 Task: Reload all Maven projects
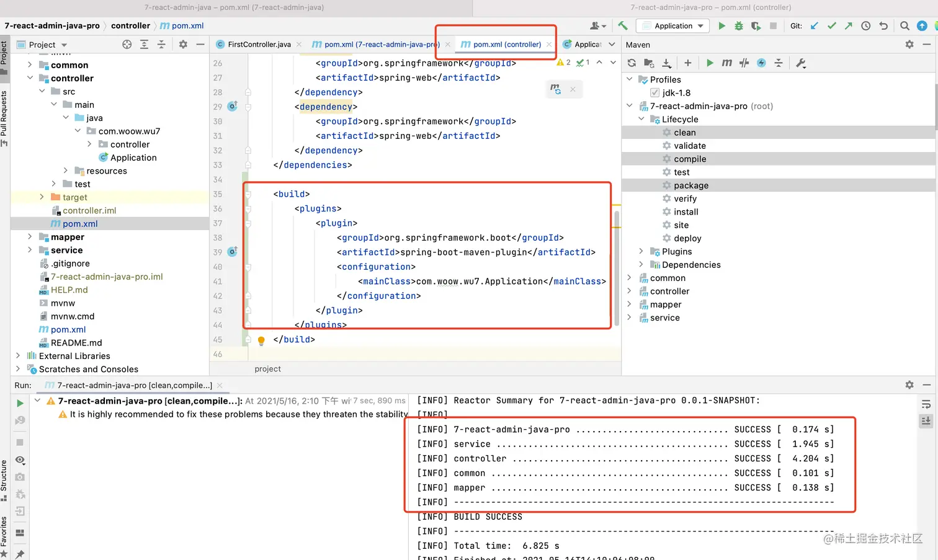pyautogui.click(x=632, y=63)
